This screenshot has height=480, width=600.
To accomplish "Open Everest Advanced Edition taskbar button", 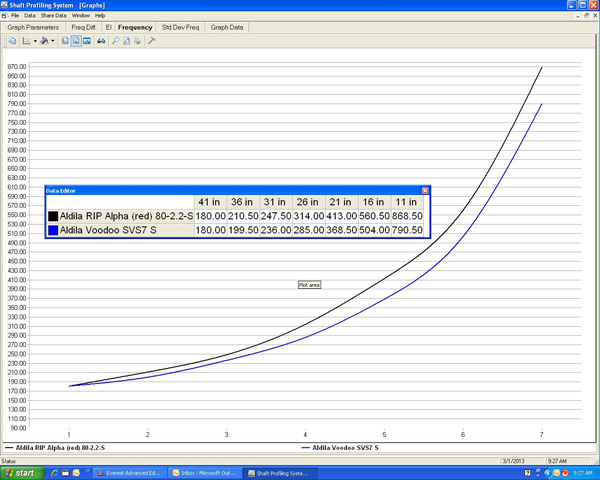I will click(x=129, y=473).
